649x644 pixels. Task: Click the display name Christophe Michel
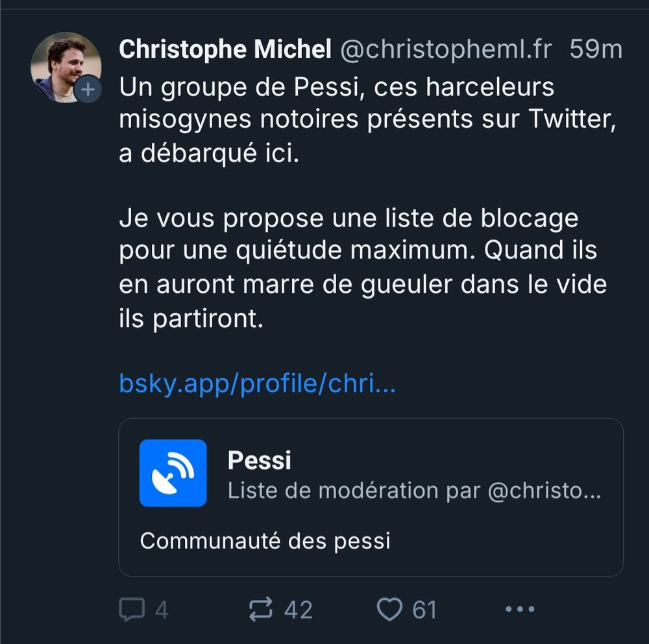pos(225,50)
